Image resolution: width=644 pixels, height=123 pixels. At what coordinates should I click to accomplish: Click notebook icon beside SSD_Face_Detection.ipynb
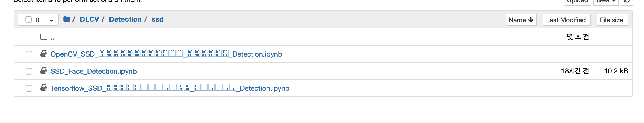44,71
